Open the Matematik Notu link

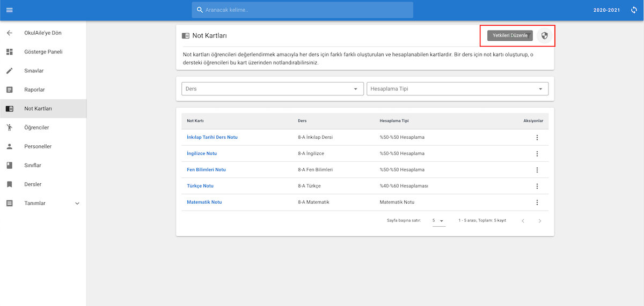pyautogui.click(x=204, y=203)
